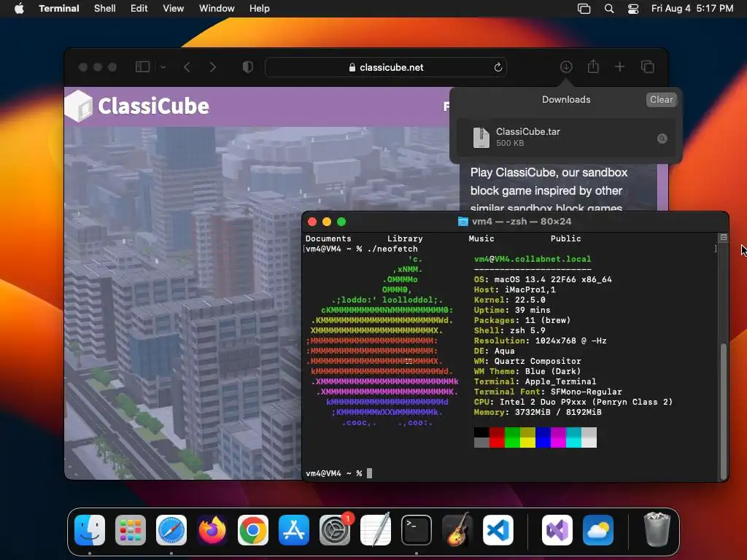Open a new Safari tab
747x560 pixels.
click(619, 66)
